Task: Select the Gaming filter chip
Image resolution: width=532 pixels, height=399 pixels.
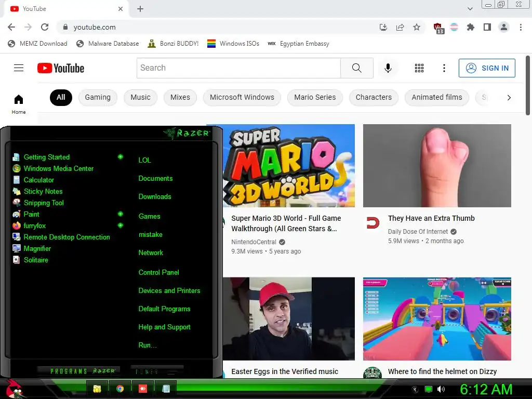Action: click(x=98, y=97)
